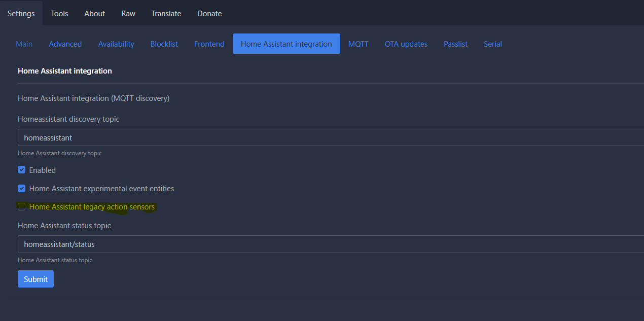Image resolution: width=644 pixels, height=321 pixels.
Task: Switch to the Serial tab
Action: [x=493, y=44]
